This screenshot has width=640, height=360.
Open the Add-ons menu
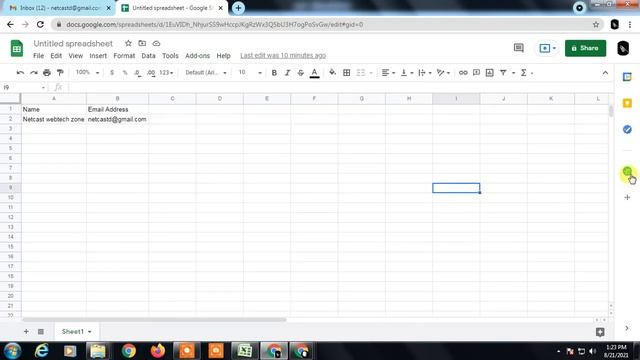pyautogui.click(x=198, y=56)
